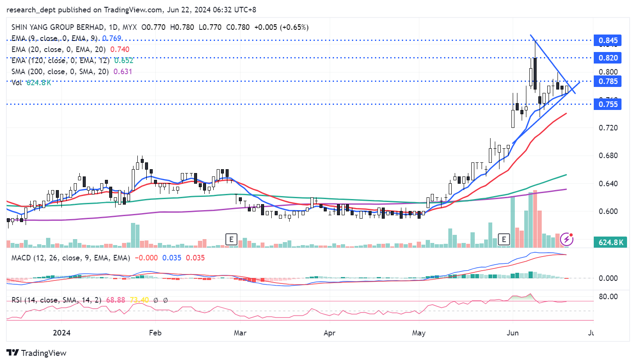The image size is (636, 364).
Task: Click the purple lightning bolt icon
Action: (x=566, y=239)
